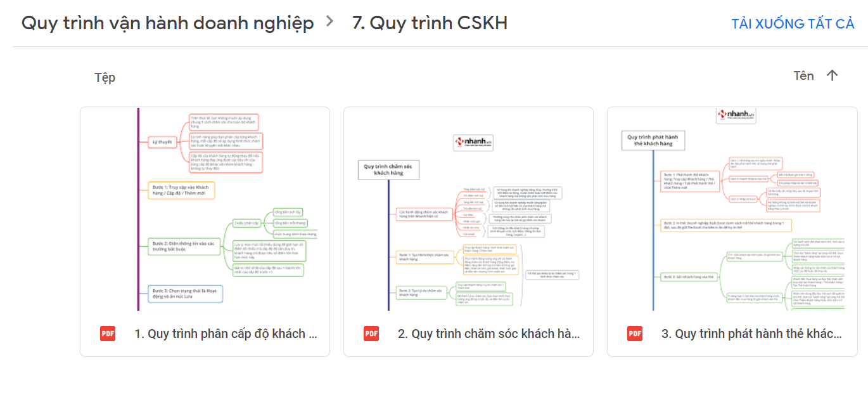Click the Tệp section header
868x416 pixels.
pyautogui.click(x=105, y=77)
